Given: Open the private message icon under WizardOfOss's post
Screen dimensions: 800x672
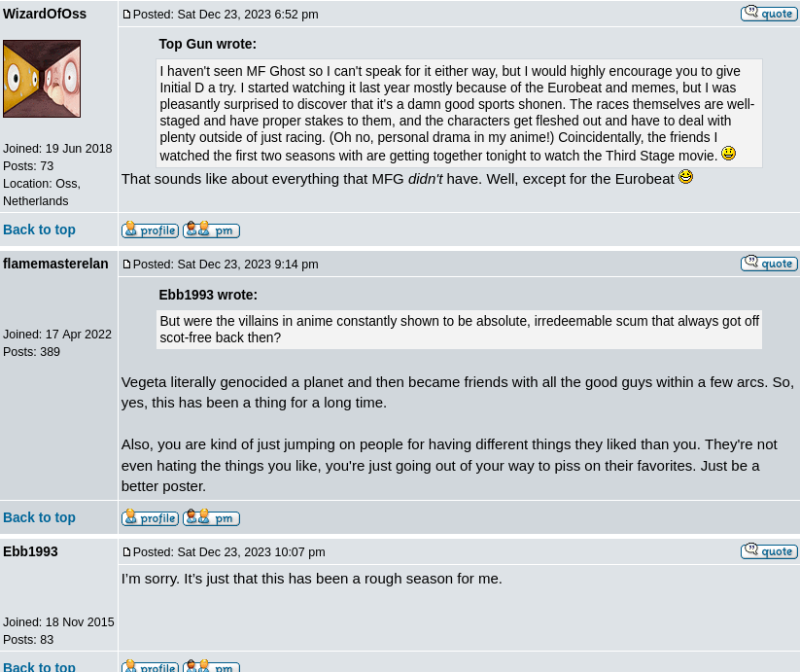Looking at the screenshot, I should point(211,230).
